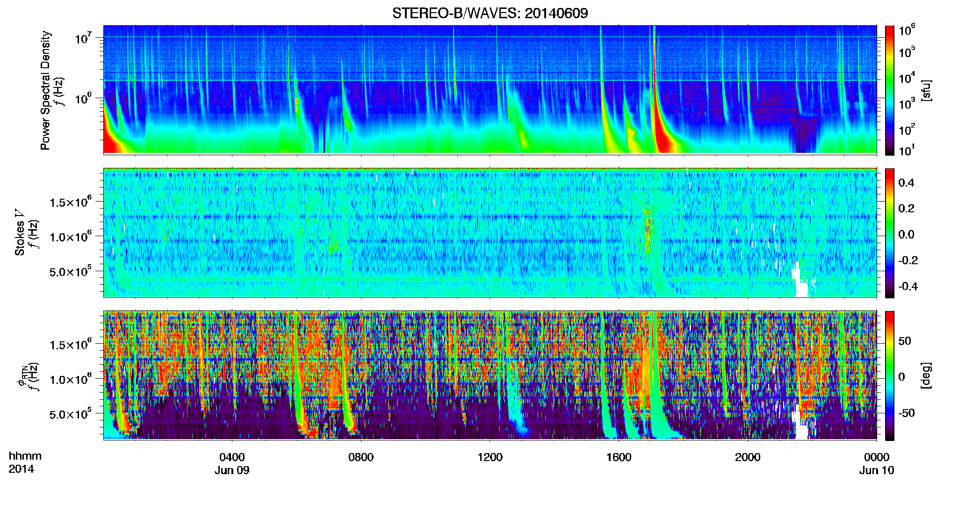Click the 5.0×10^5 tick of phi RTN panel

(71, 414)
